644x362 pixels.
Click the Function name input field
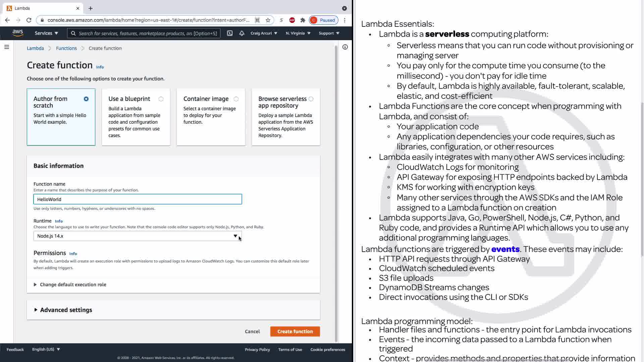coord(137,199)
